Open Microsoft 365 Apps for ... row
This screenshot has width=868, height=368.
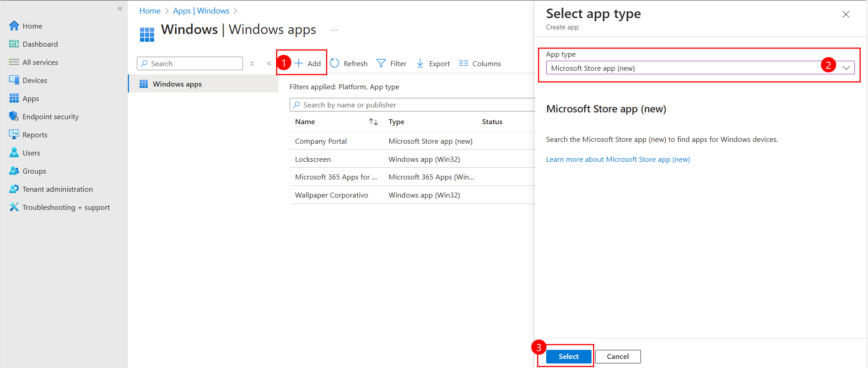pyautogui.click(x=336, y=177)
